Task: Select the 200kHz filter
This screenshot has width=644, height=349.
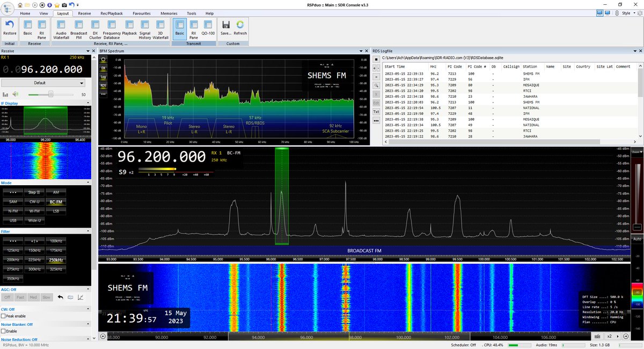Action: pyautogui.click(x=13, y=259)
